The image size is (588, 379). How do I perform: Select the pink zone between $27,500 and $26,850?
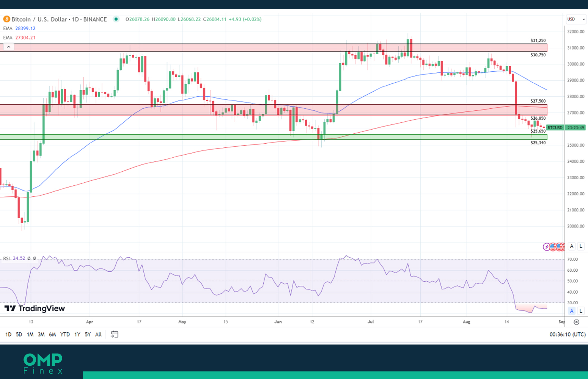pos(274,110)
